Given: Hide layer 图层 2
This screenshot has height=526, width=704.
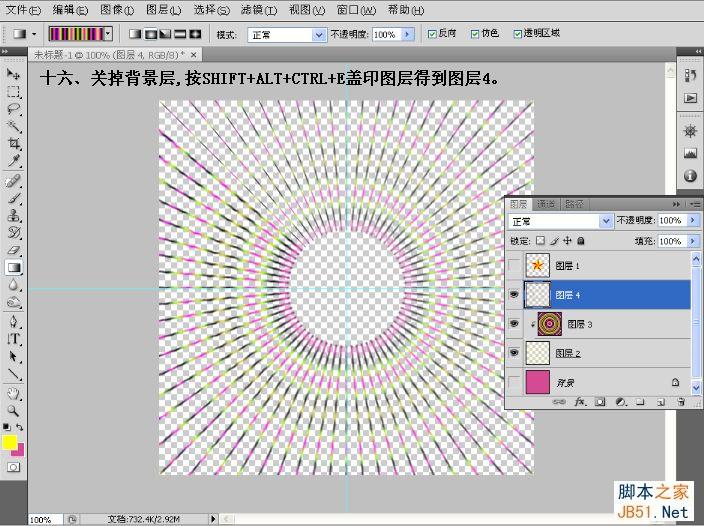Looking at the screenshot, I should (x=514, y=353).
